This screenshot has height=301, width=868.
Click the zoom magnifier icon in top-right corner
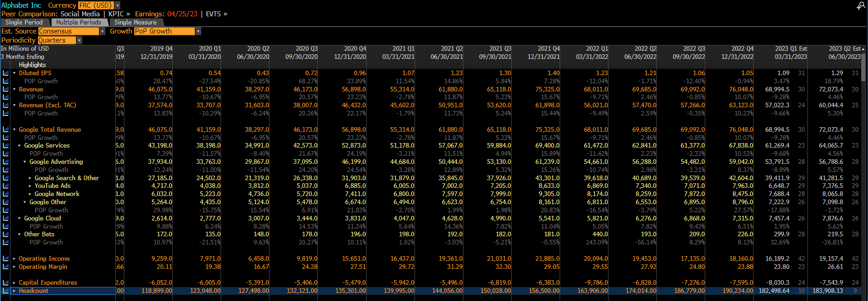(x=860, y=5)
